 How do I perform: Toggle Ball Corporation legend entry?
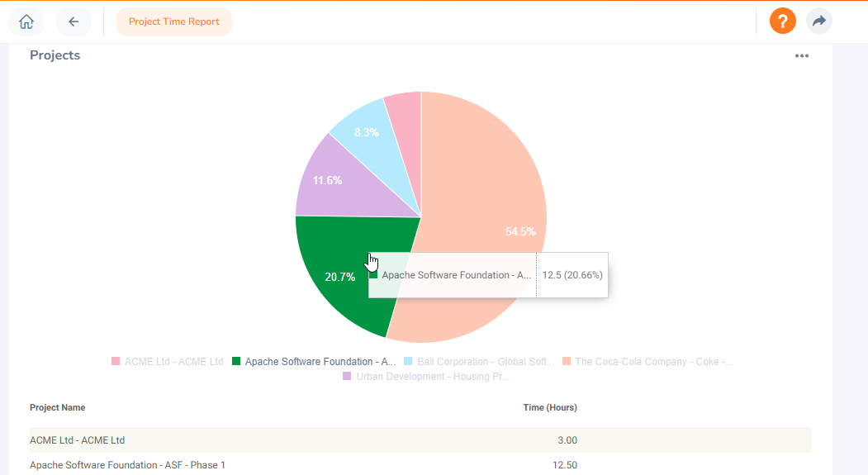click(x=479, y=362)
